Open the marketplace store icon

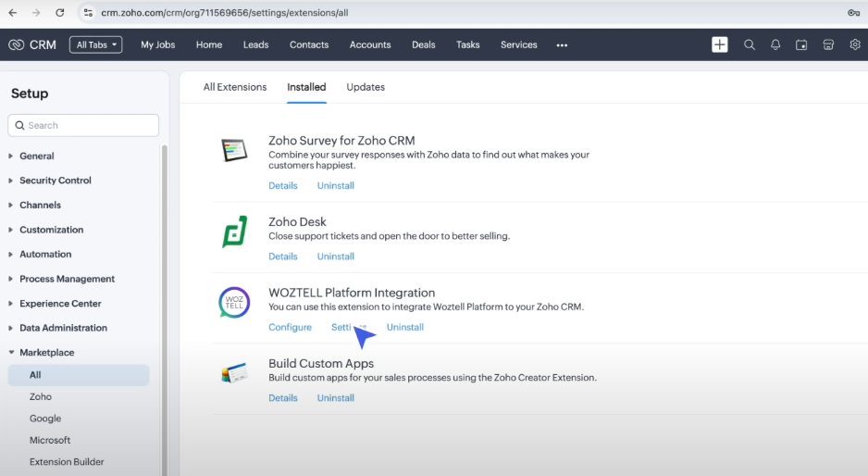pos(828,44)
